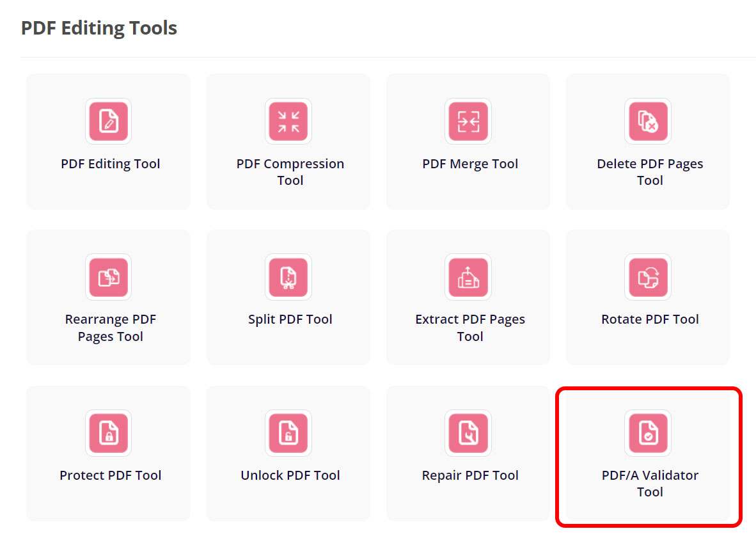
Task: Select the Protect PDF padlock icon
Action: [x=108, y=433]
